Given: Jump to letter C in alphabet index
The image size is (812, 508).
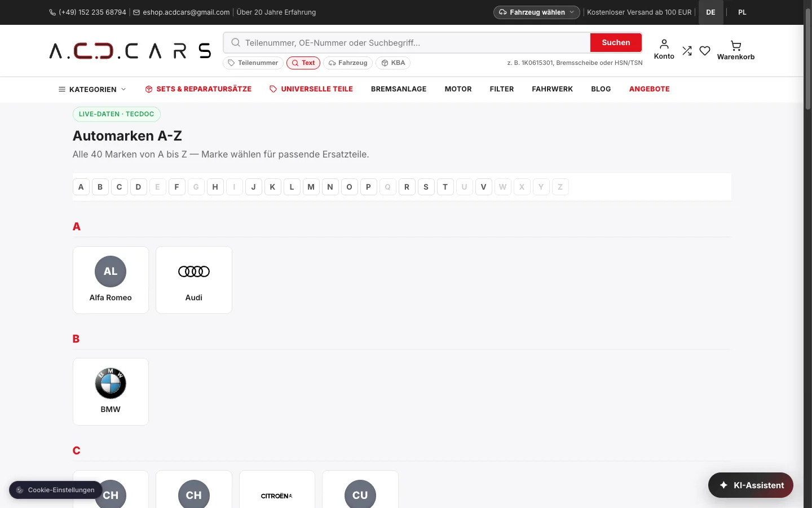Looking at the screenshot, I should point(120,187).
